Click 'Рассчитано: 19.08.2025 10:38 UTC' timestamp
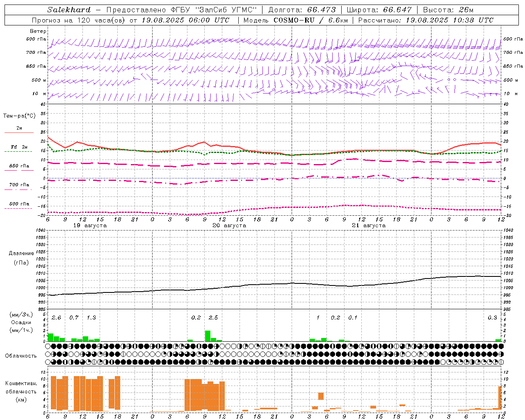Image resolution: width=525 pixels, height=420 pixels. pyautogui.click(x=426, y=20)
